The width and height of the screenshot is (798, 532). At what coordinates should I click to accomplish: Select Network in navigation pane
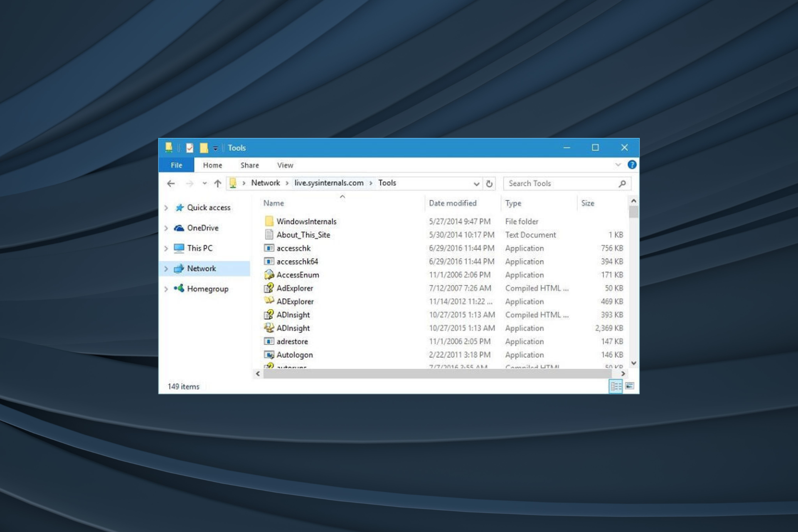coord(201,268)
